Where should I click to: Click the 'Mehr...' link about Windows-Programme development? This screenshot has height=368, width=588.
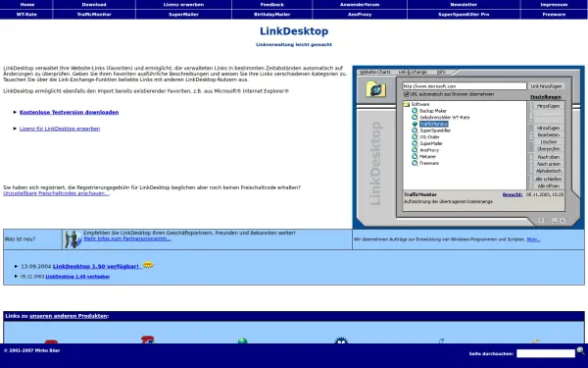pyautogui.click(x=534, y=239)
